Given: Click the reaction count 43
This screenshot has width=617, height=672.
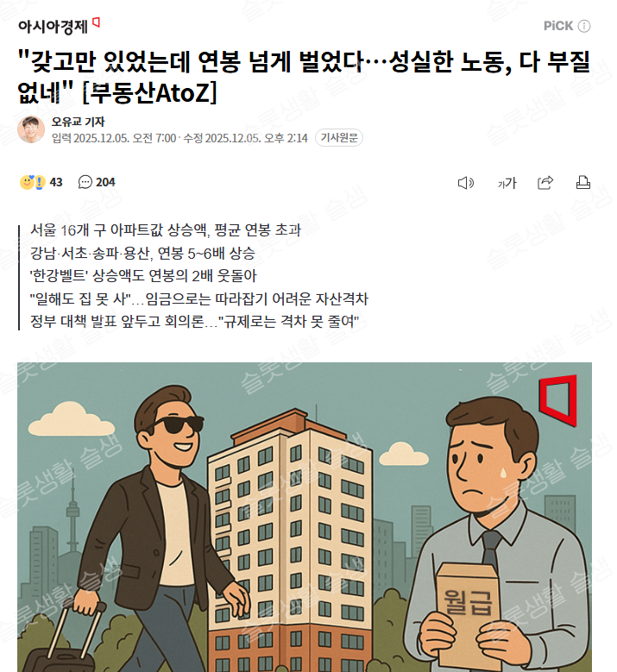Looking at the screenshot, I should point(56,183).
